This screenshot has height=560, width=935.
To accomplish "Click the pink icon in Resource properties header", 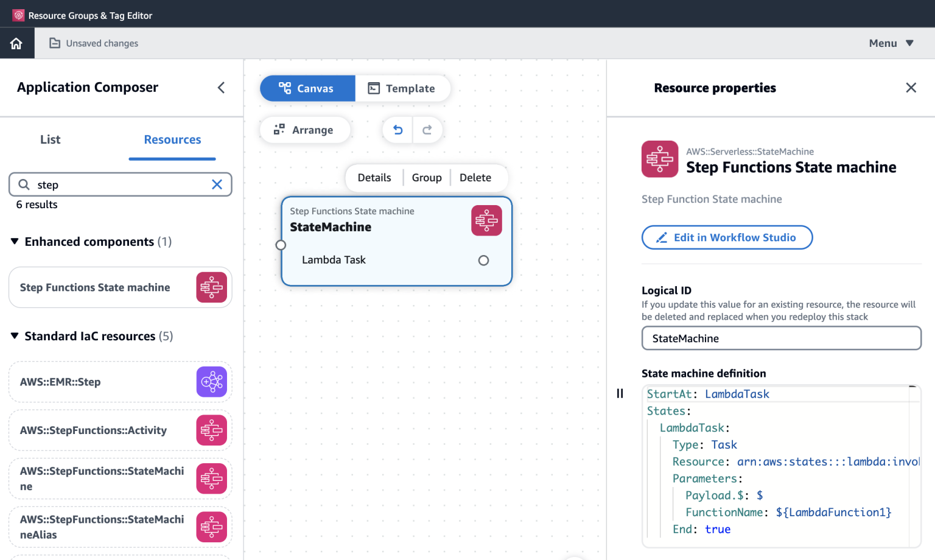I will pyautogui.click(x=660, y=159).
